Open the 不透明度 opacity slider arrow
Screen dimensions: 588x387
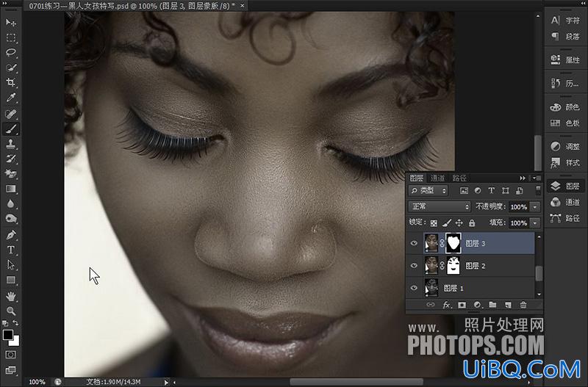point(535,207)
